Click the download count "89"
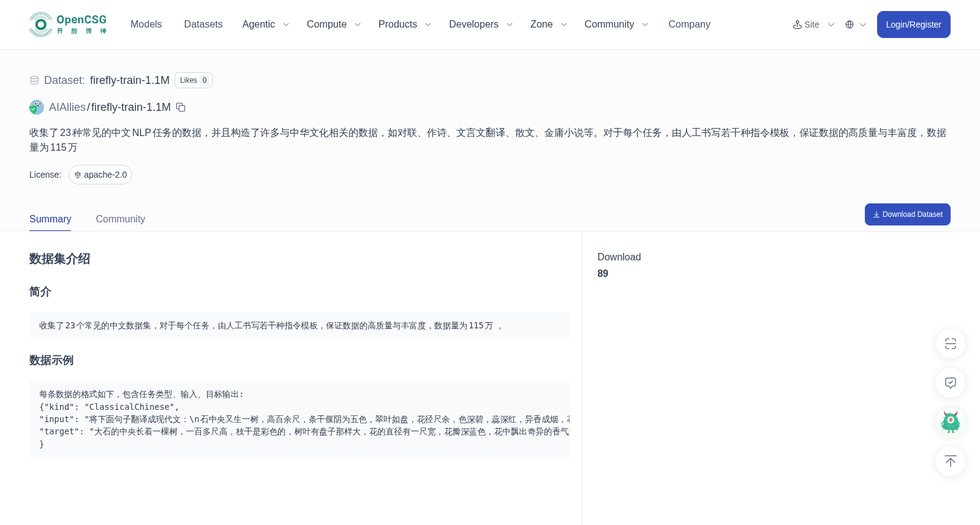The width and height of the screenshot is (980, 525). point(603,274)
